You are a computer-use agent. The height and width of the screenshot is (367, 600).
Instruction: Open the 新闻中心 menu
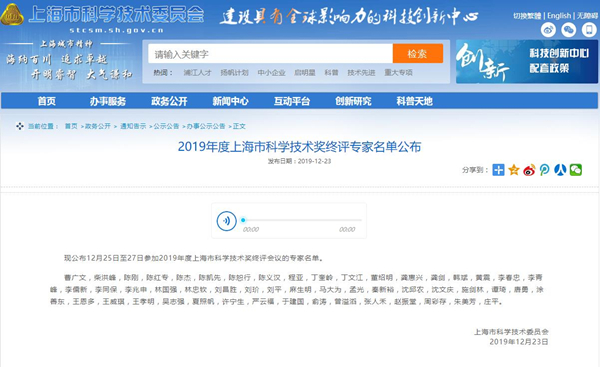(x=230, y=101)
